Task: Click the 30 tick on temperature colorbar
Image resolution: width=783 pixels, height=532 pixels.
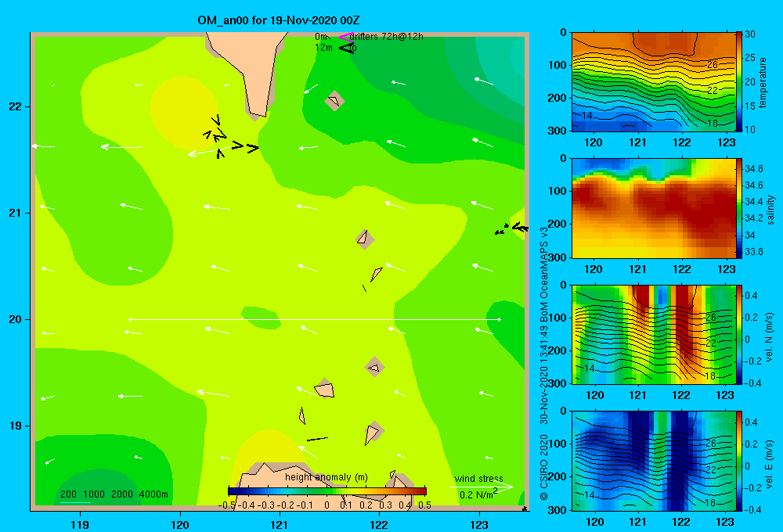Action: click(750, 34)
